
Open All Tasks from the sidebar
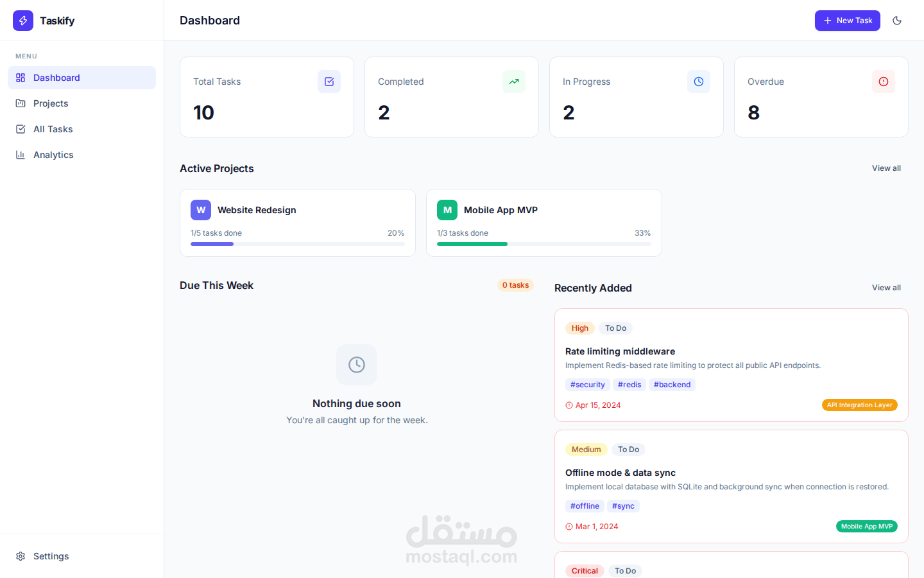pos(81,129)
